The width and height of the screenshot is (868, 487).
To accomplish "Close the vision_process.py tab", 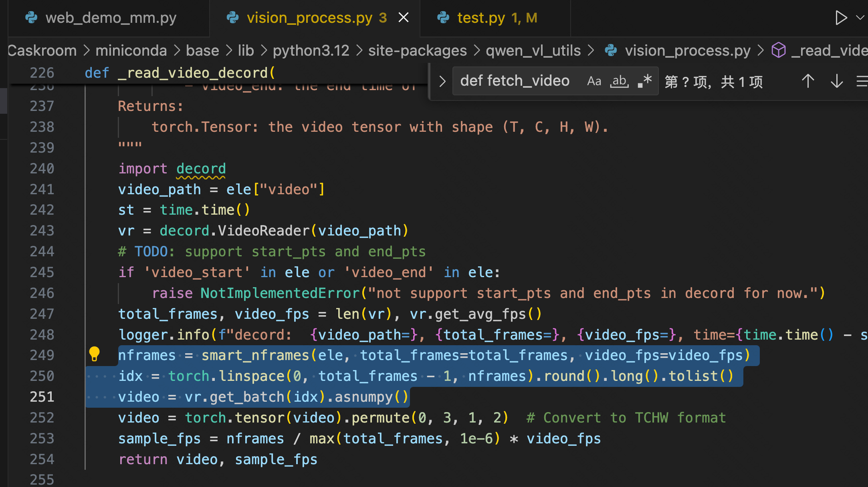I will [x=404, y=18].
